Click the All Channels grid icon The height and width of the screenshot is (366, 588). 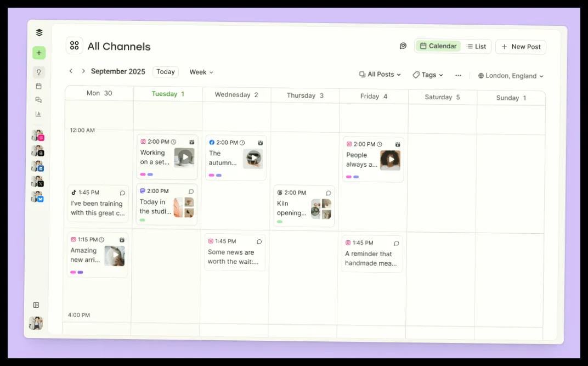pyautogui.click(x=74, y=46)
